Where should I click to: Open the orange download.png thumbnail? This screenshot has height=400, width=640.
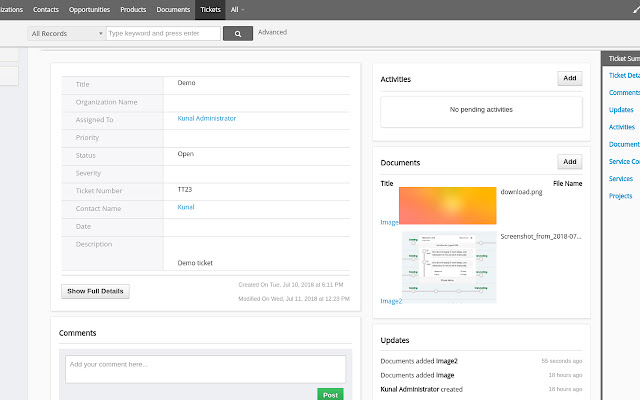[447, 206]
